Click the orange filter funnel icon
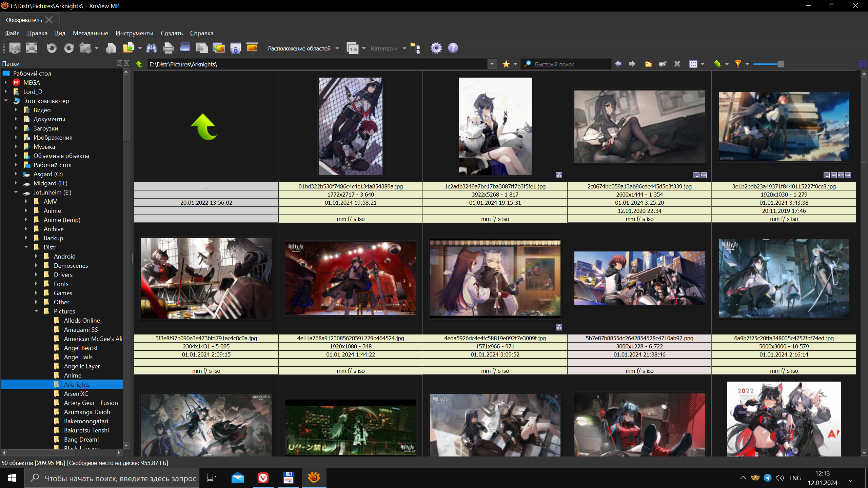 point(738,64)
